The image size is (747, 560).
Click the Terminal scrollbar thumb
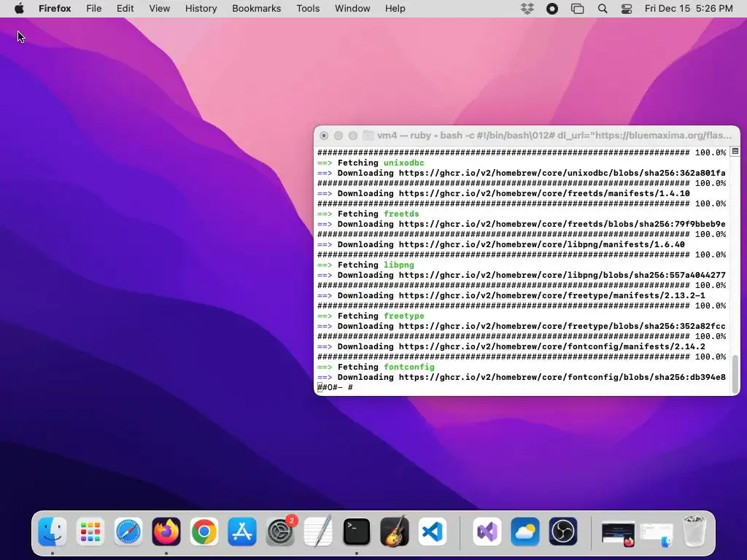(735, 373)
